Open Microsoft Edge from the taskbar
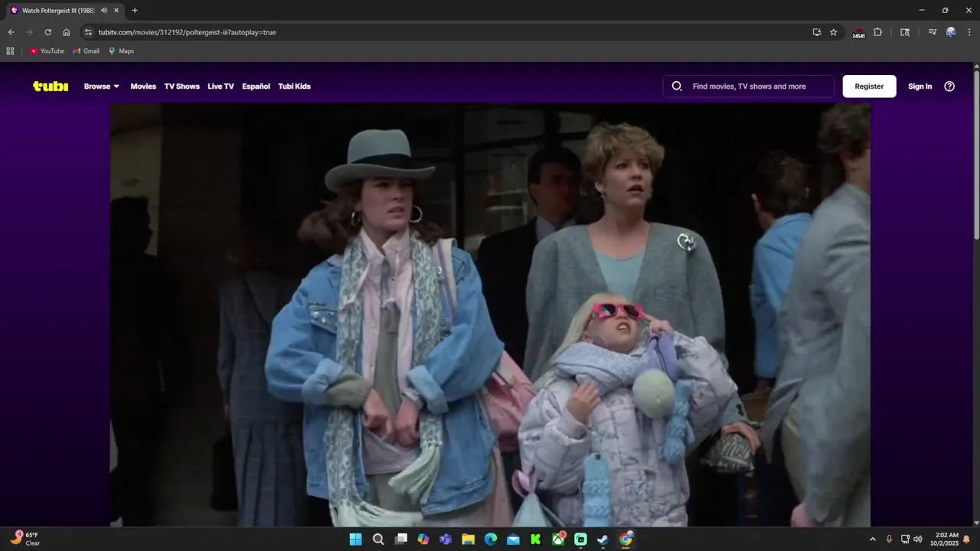Screen dimensions: 980x551 491,539
